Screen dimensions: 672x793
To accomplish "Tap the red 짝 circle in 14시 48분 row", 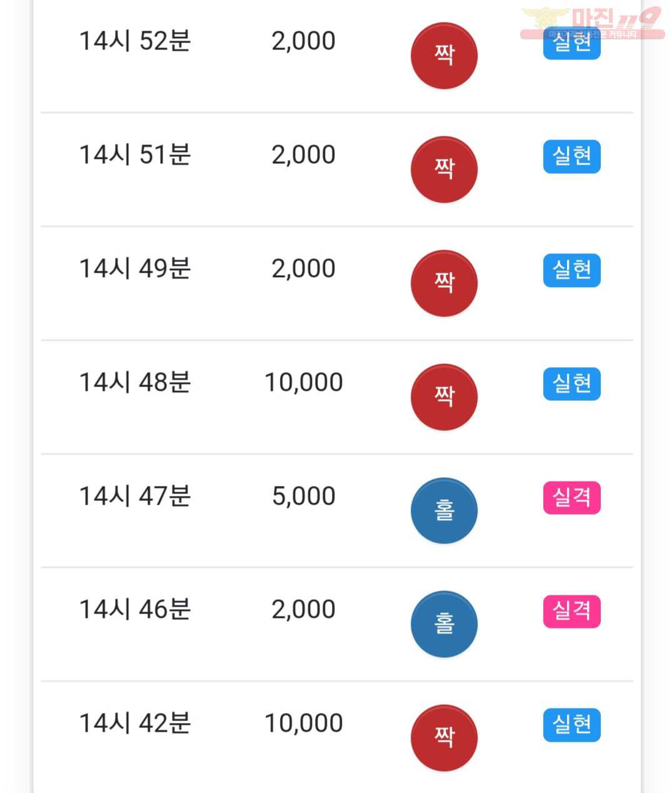I will click(444, 397).
